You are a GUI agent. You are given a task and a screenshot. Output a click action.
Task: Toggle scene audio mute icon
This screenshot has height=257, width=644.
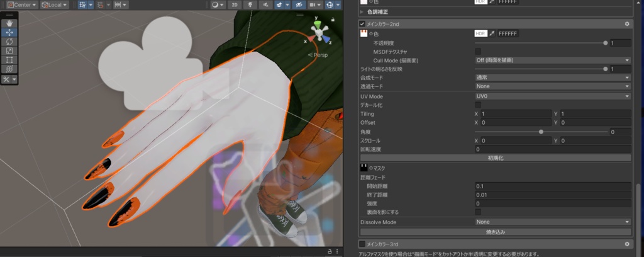(x=267, y=5)
